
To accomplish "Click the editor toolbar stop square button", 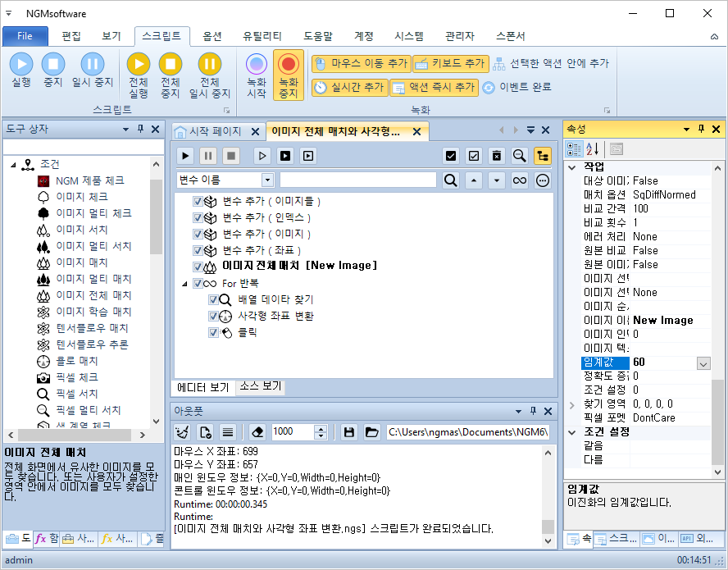I will pyautogui.click(x=230, y=156).
